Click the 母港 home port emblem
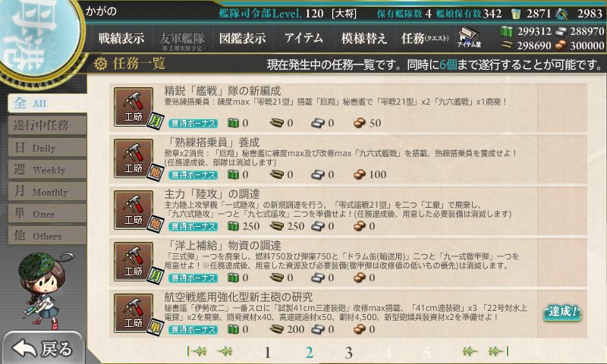 click(x=37, y=36)
